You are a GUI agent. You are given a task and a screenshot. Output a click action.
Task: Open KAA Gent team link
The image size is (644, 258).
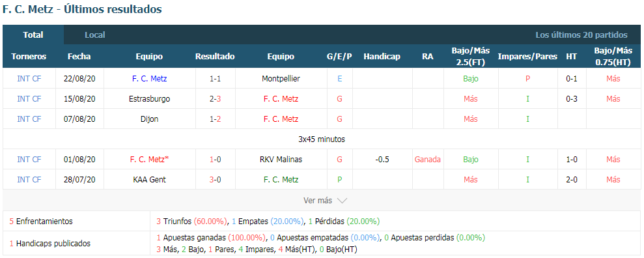pyautogui.click(x=150, y=180)
